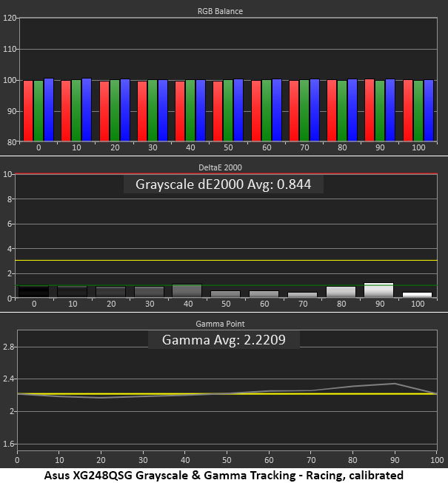Click the DeltaE bar at 50 level

225,294
